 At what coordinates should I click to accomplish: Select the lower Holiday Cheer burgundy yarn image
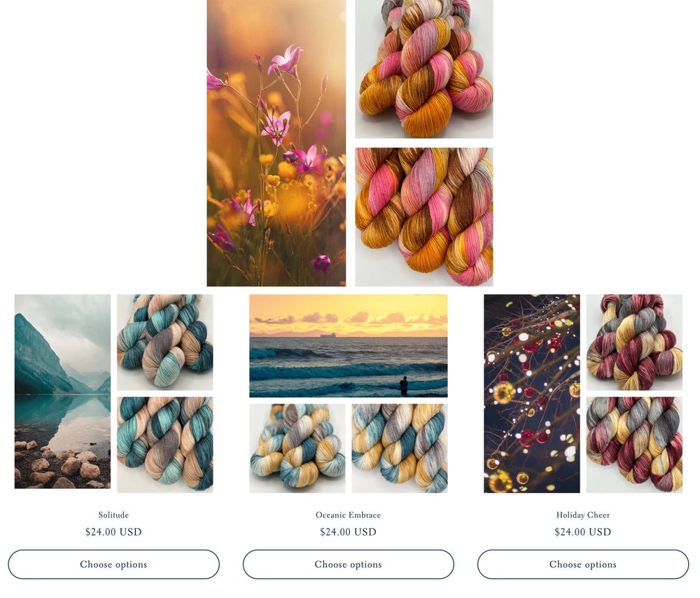tap(634, 445)
